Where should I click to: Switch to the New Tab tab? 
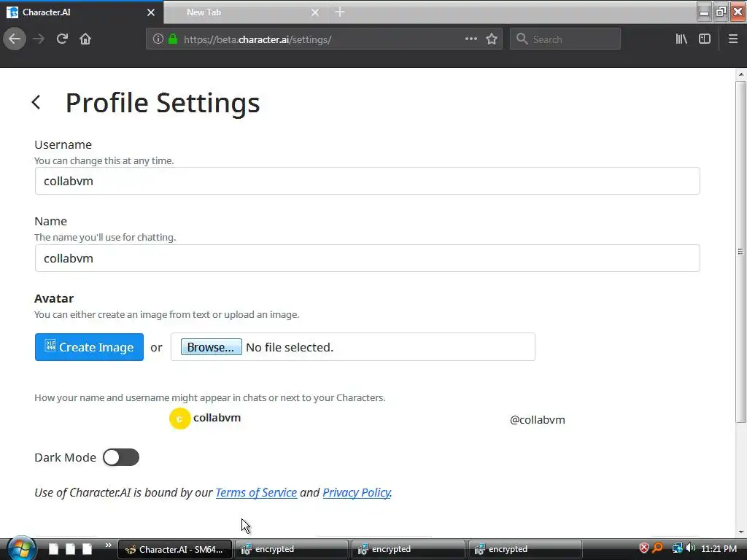245,12
